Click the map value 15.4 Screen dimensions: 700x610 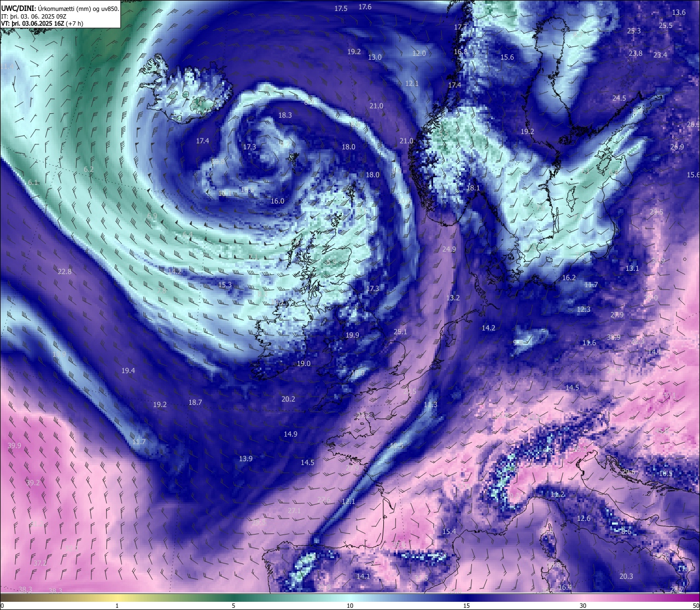(449, 532)
